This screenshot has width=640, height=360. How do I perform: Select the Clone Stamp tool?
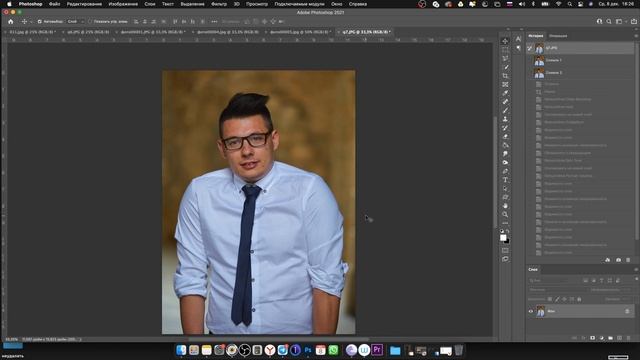(x=505, y=119)
